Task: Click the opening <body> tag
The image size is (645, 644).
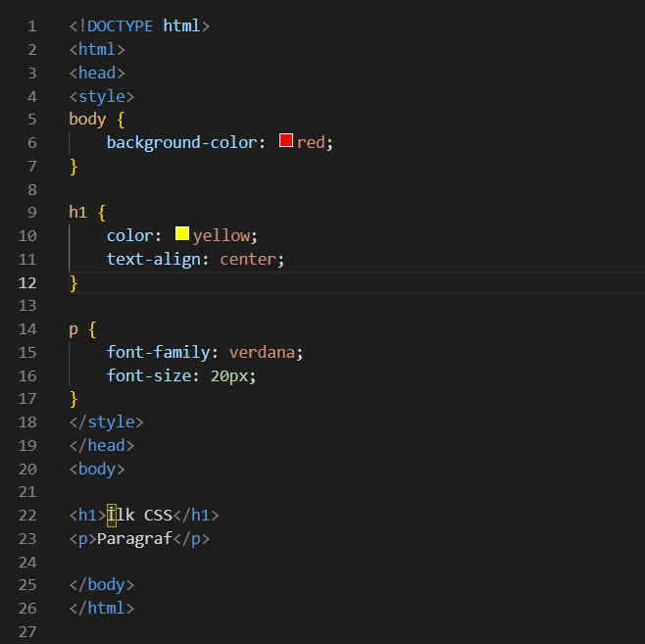Action: click(97, 469)
